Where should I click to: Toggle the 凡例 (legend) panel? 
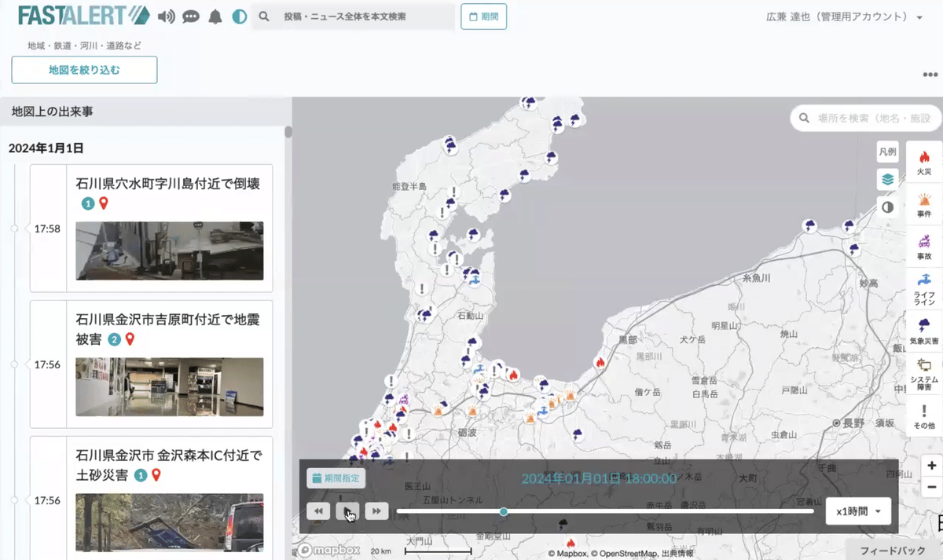click(x=886, y=151)
